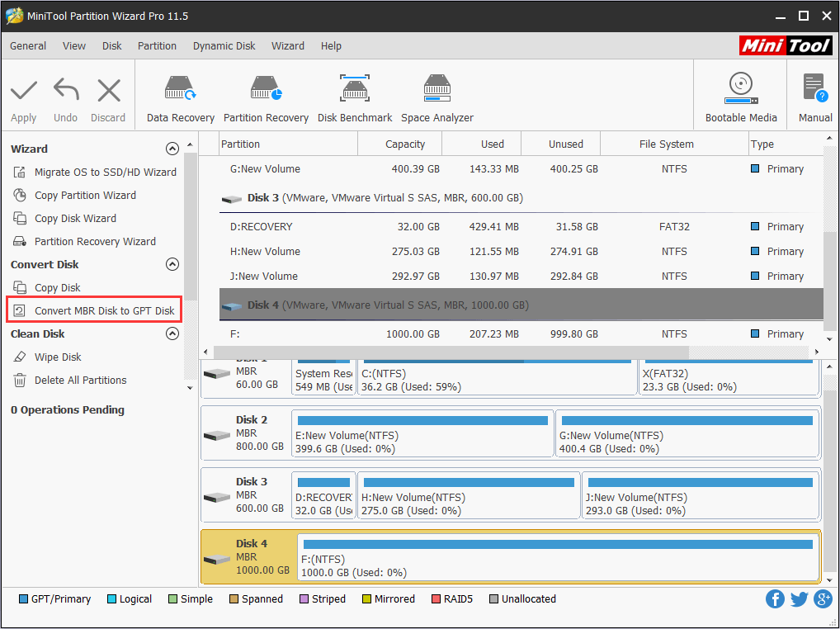Screen dimensions: 840x629
Task: Open the View menu
Action: [74, 46]
